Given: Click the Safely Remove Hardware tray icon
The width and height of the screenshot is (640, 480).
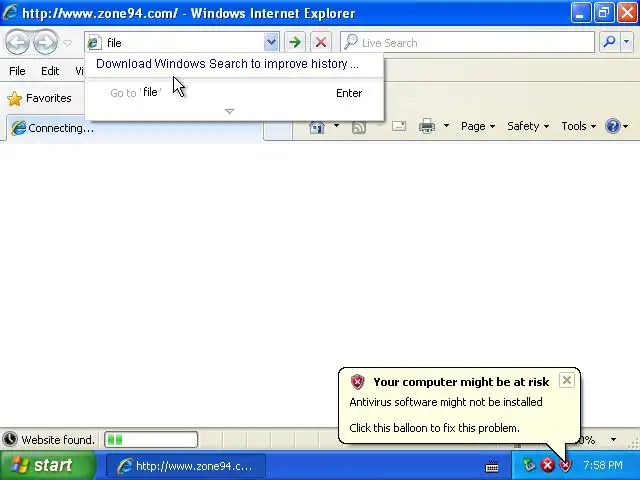Looking at the screenshot, I should [529, 465].
